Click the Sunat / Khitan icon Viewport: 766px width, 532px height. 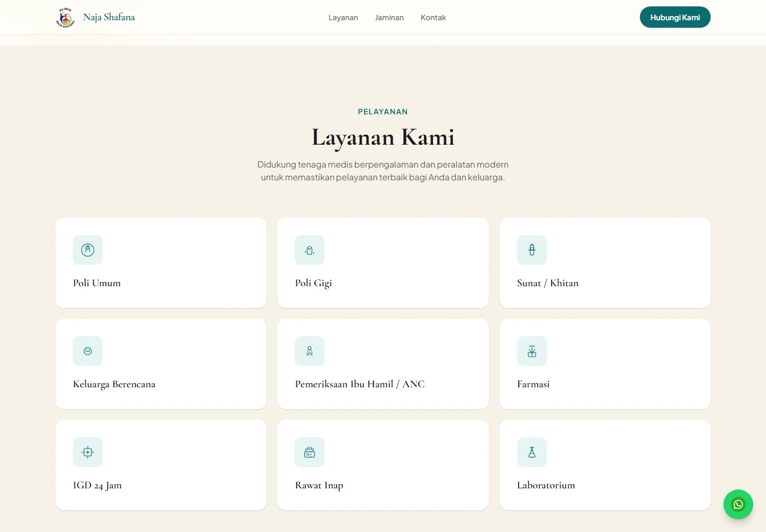click(532, 250)
